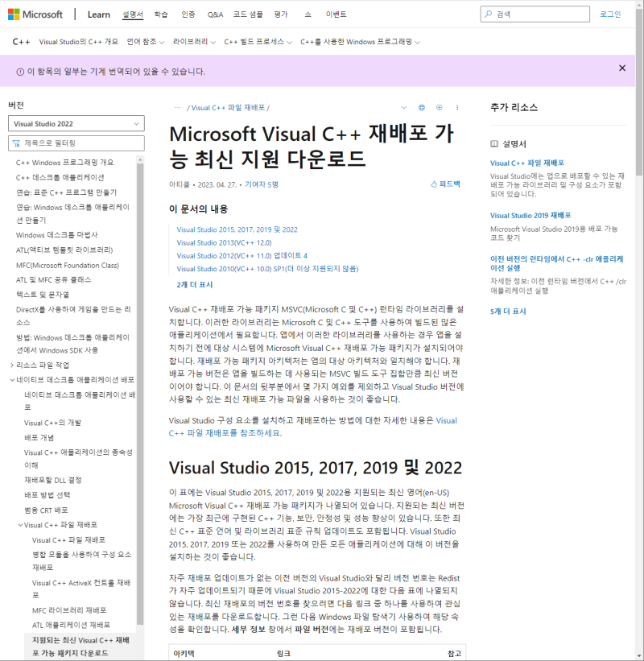Screen dimensions: 644x661
Task: Open the 기여자 5명 contributors link
Action: pos(262,184)
